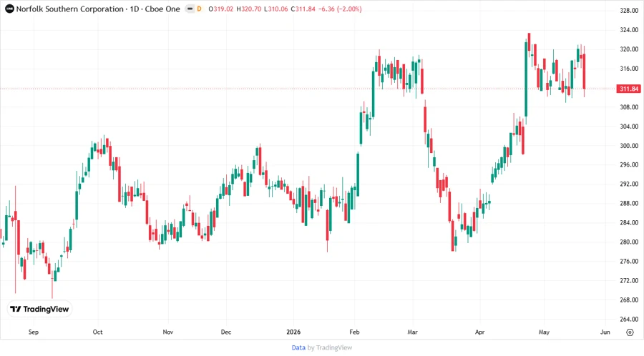Click the Mar label on time axis
Viewport: 644px width, 356px height.
click(412, 332)
